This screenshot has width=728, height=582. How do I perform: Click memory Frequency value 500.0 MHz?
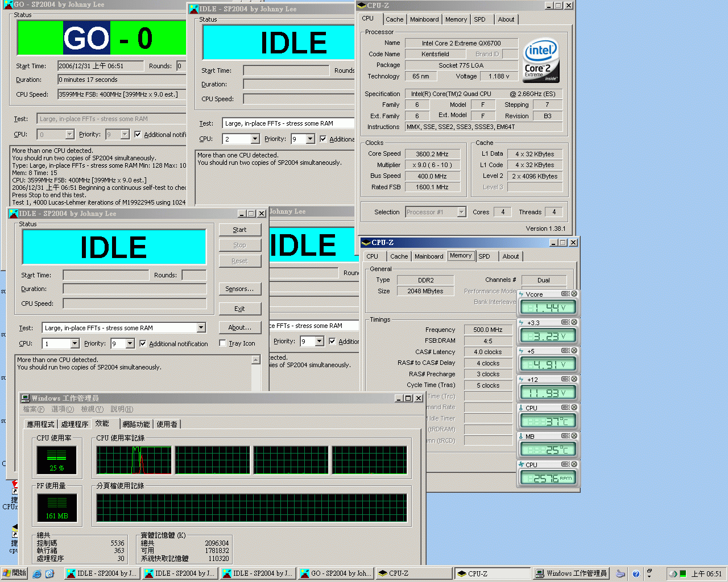488,330
